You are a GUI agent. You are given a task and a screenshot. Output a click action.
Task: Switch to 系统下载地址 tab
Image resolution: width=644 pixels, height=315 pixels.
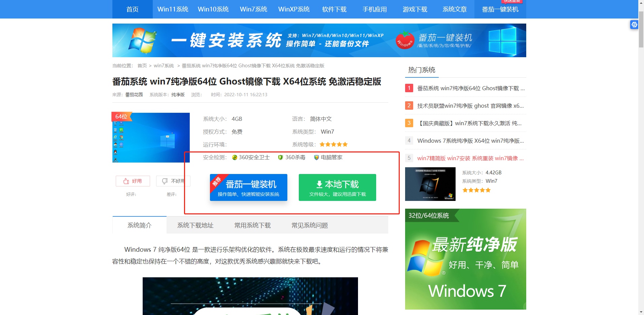[x=195, y=225]
